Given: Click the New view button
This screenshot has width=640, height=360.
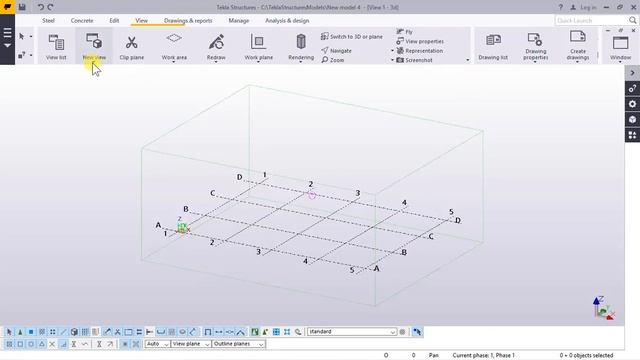Looking at the screenshot, I should tap(94, 47).
